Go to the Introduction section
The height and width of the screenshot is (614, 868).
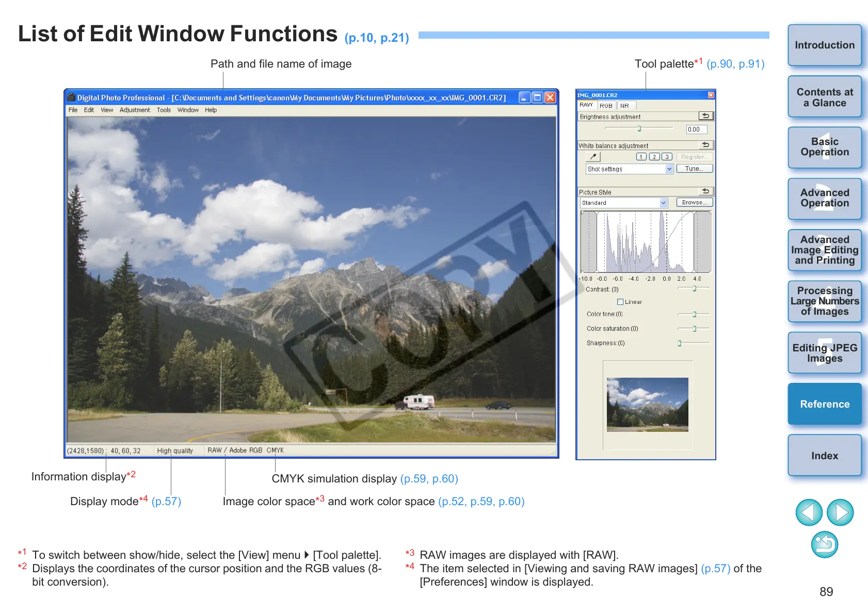point(825,45)
